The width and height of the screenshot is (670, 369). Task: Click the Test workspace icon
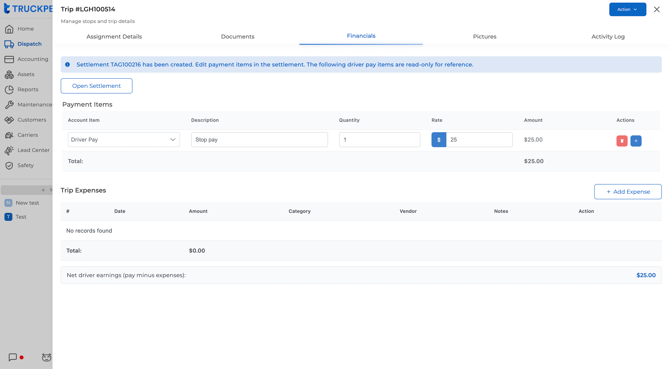click(8, 217)
